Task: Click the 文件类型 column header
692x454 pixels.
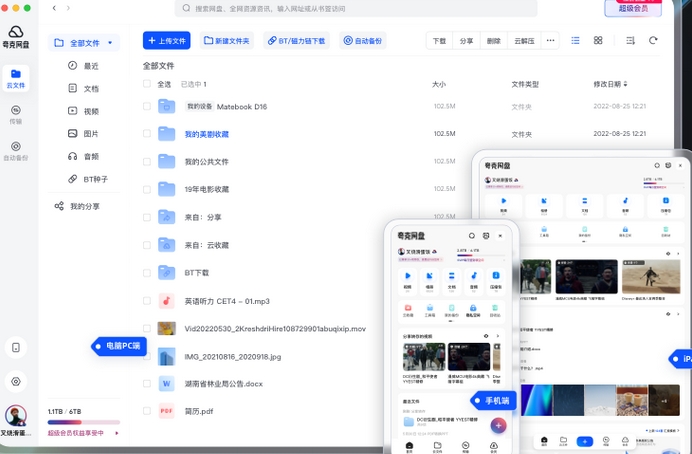Action: [525, 84]
